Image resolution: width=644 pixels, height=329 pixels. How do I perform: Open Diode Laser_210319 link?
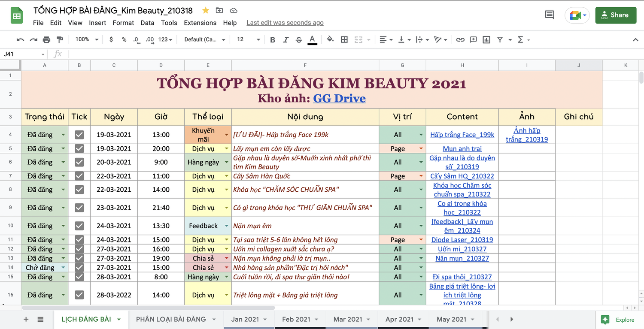pyautogui.click(x=462, y=240)
